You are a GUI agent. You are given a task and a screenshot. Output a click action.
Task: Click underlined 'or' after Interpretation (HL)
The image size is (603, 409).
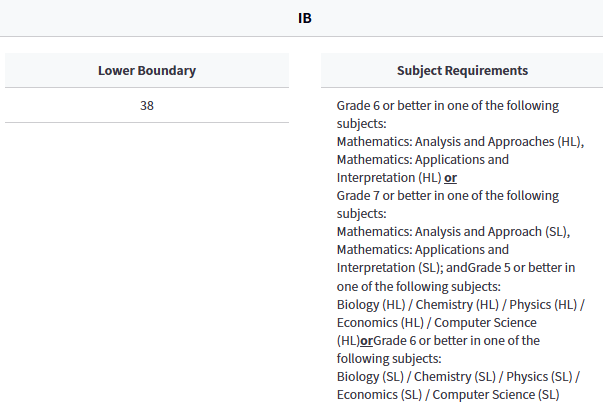point(451,177)
